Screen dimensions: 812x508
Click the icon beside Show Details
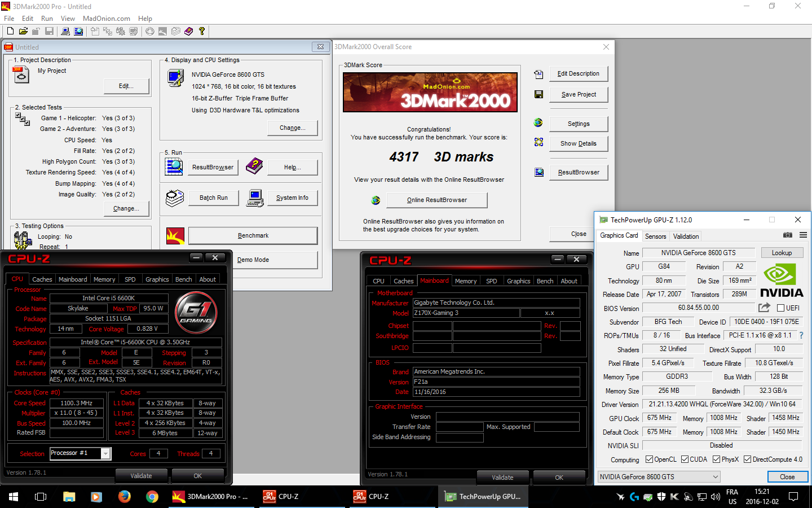[x=539, y=142]
